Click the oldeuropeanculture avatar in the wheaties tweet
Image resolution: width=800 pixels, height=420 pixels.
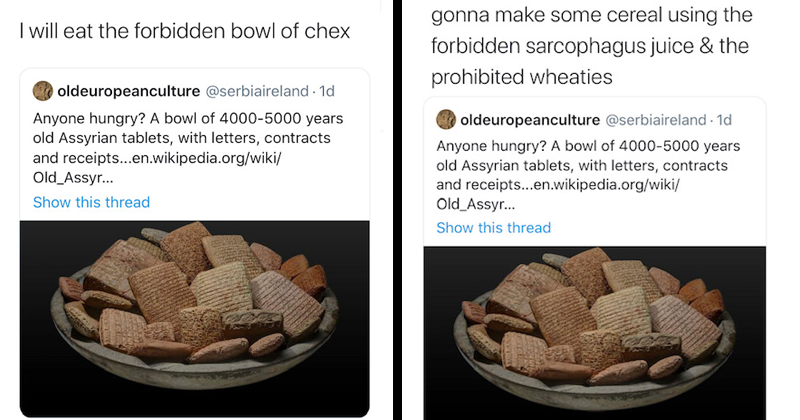tap(447, 120)
